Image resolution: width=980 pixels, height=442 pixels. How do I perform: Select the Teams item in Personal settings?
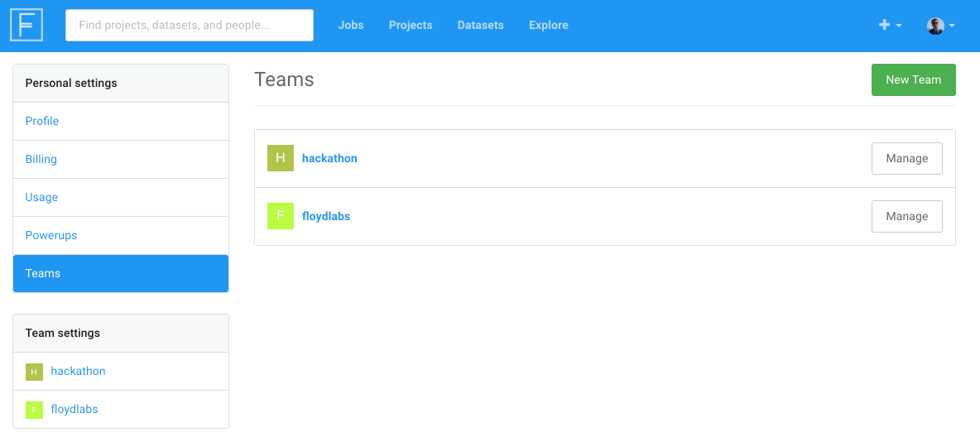[x=121, y=274]
